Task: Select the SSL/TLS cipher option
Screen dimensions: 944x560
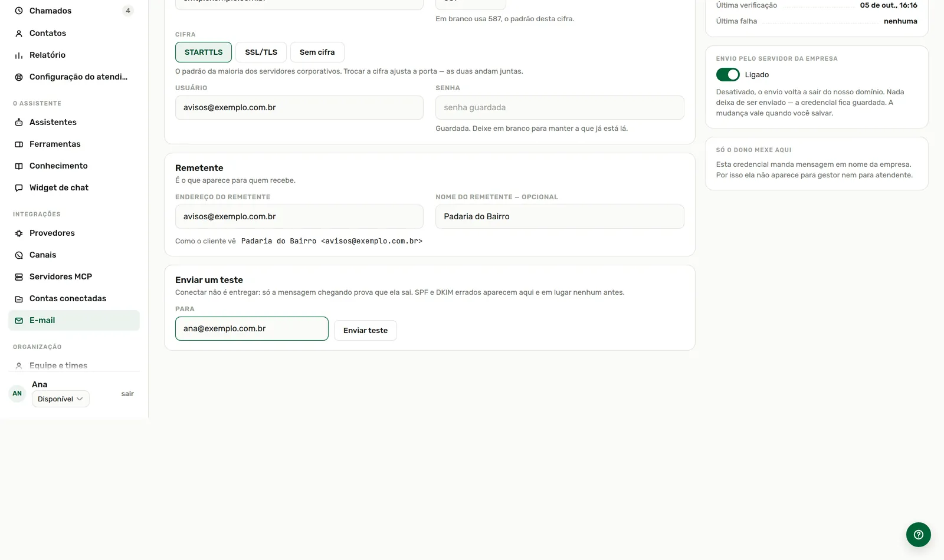Action: [261, 52]
